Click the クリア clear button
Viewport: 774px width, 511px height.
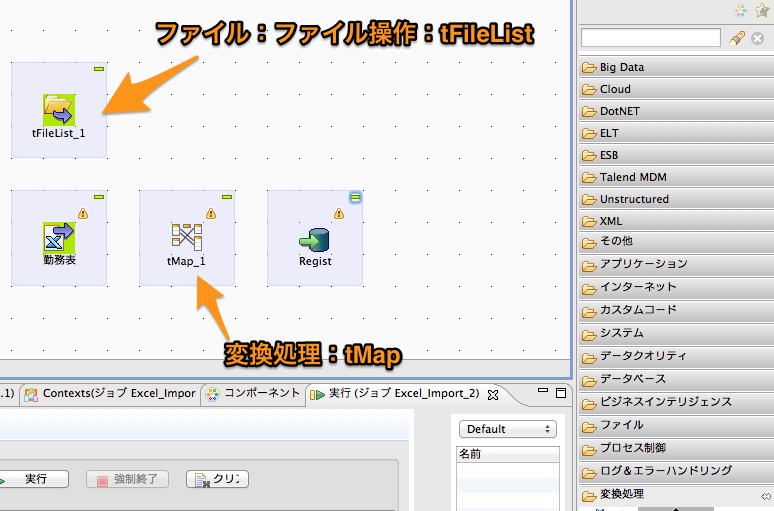pos(217,479)
